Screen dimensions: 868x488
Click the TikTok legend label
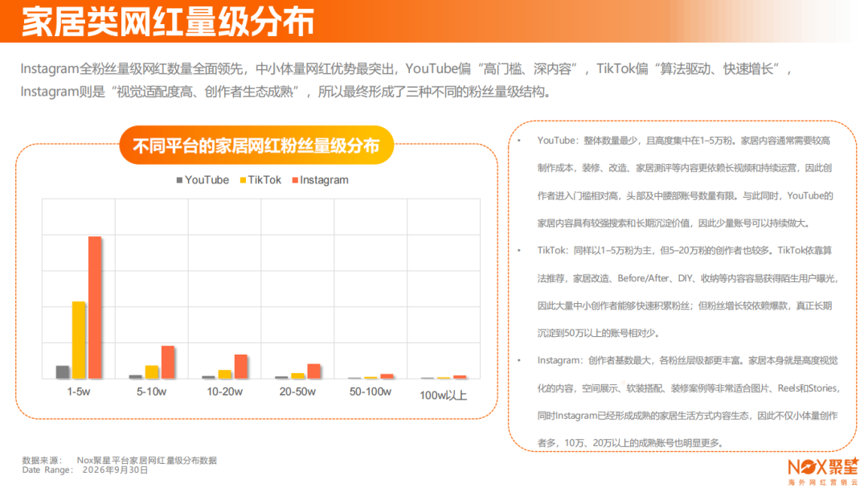point(264,180)
